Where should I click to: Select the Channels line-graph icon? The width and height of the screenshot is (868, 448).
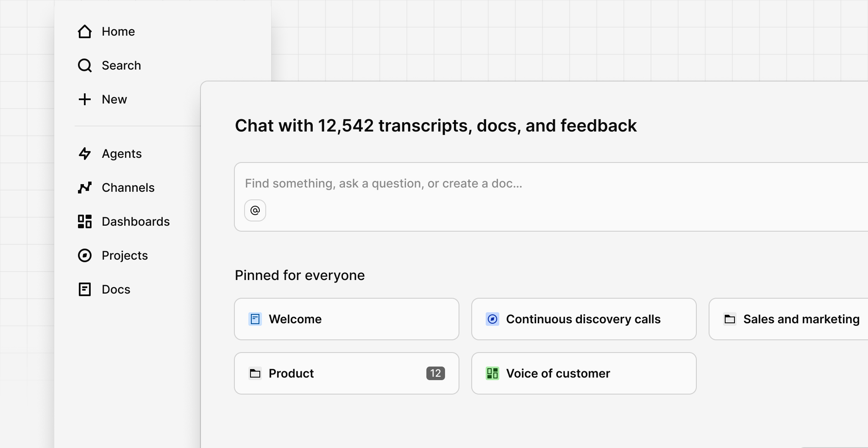(85, 188)
